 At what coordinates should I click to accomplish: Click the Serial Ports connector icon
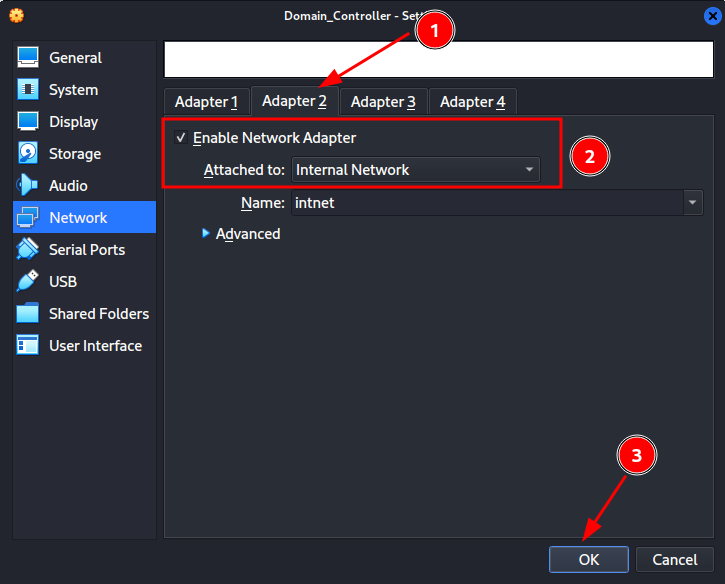tap(28, 249)
